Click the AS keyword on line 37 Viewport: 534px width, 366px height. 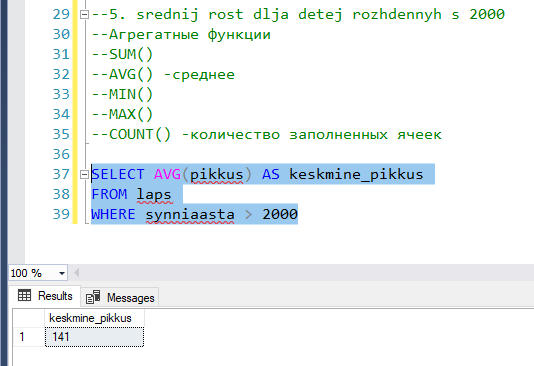tap(271, 174)
